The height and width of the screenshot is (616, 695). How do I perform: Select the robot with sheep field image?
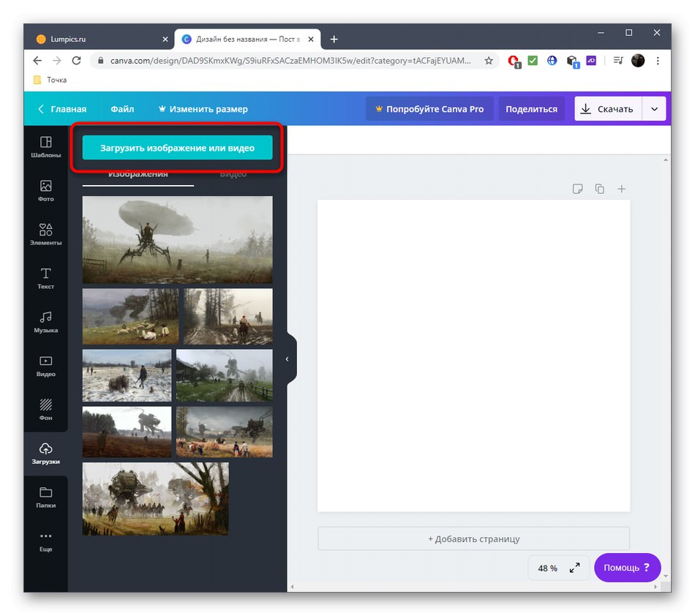(131, 317)
